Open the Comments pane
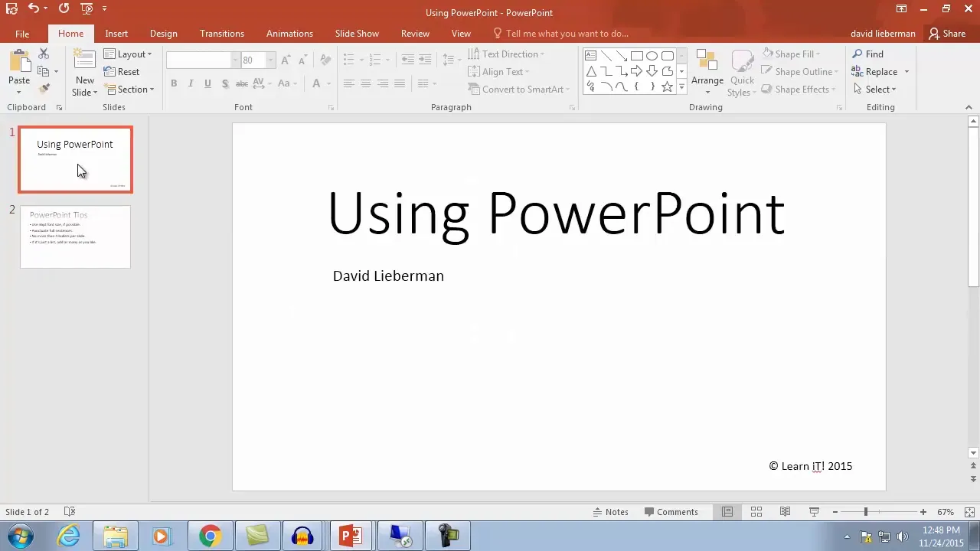Viewport: 980px width, 551px height. [x=671, y=512]
